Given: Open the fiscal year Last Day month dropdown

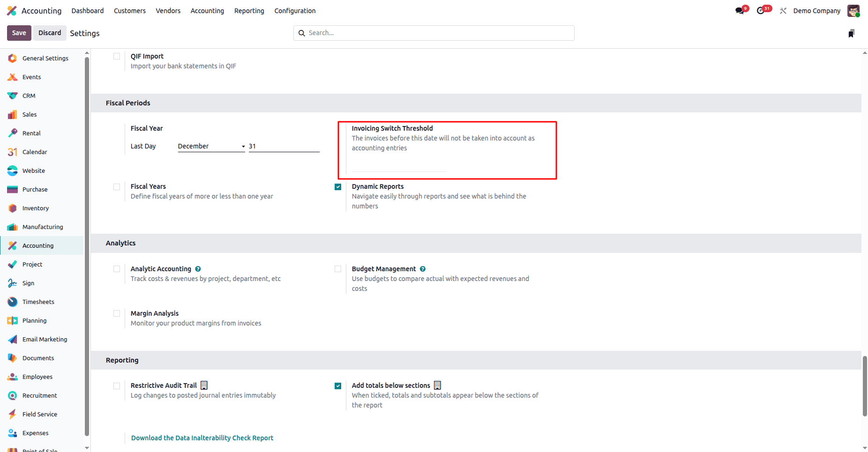Looking at the screenshot, I should tap(211, 146).
